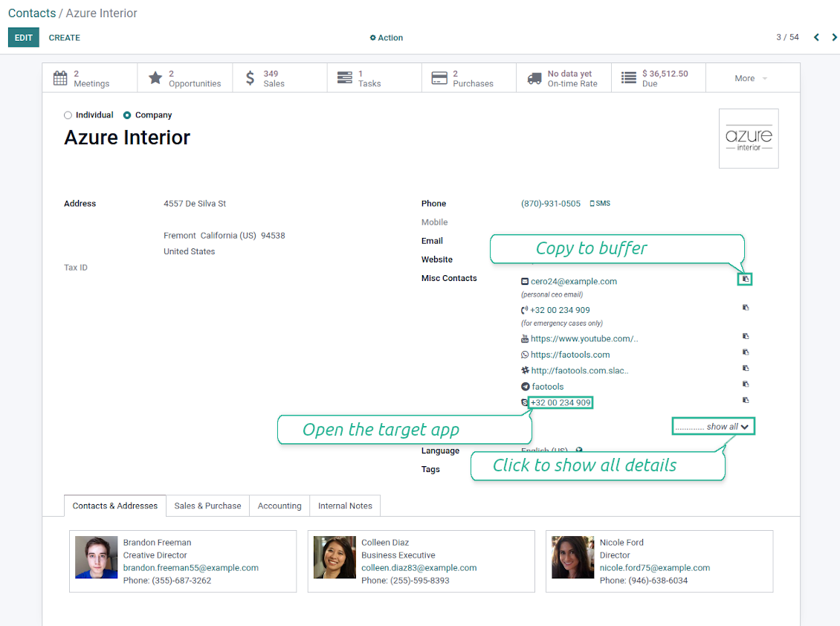This screenshot has height=626, width=840.
Task: Click the On-time Rate truck icon
Action: point(534,78)
